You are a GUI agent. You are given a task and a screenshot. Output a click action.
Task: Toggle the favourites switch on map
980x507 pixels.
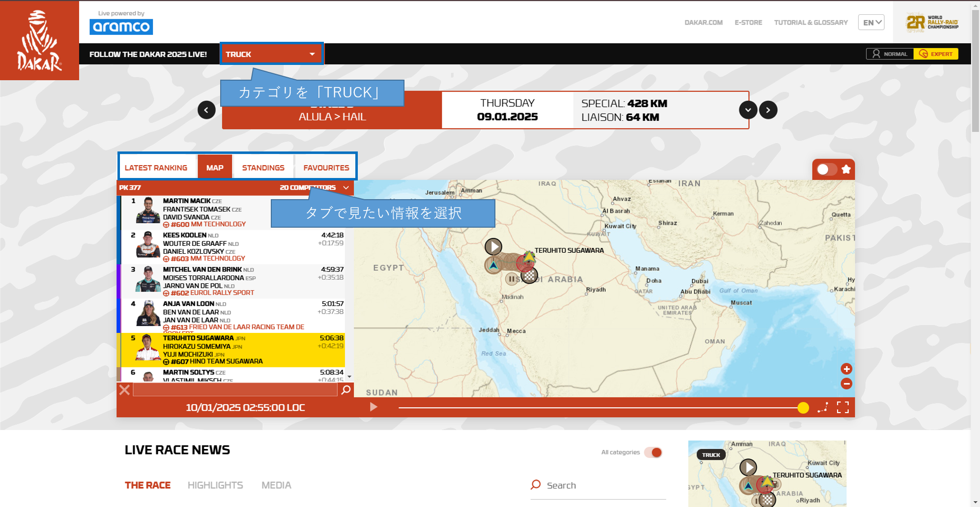[827, 170]
